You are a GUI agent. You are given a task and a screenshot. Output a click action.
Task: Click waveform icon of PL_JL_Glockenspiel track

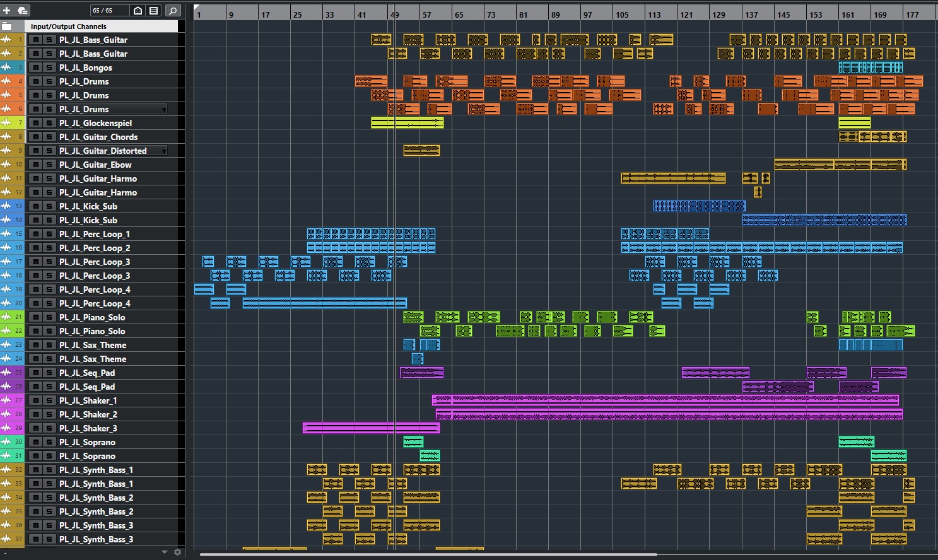[6, 123]
